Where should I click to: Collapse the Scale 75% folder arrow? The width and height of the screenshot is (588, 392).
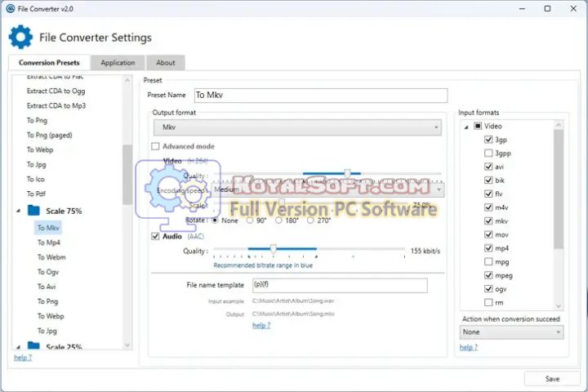18,211
